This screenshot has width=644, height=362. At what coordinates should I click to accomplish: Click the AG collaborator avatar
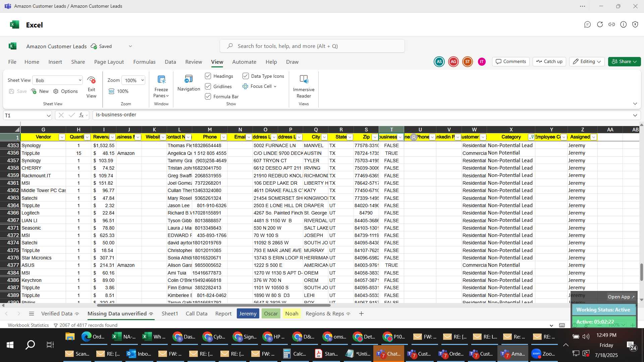point(453,62)
